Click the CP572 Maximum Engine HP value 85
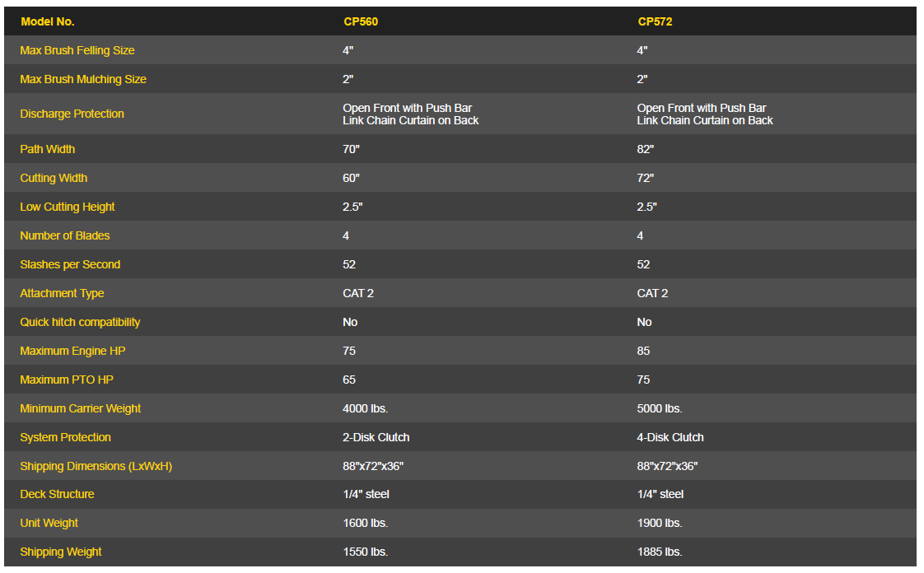The width and height of the screenshot is (924, 573). tap(643, 351)
